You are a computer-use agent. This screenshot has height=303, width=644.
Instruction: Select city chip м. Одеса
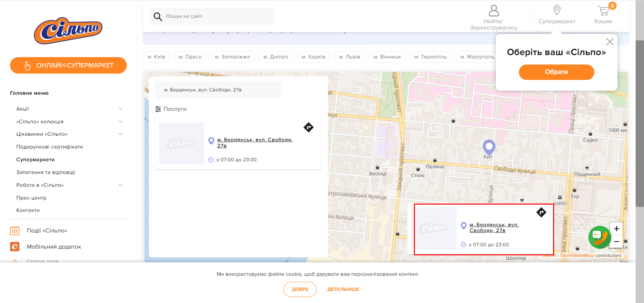(190, 57)
